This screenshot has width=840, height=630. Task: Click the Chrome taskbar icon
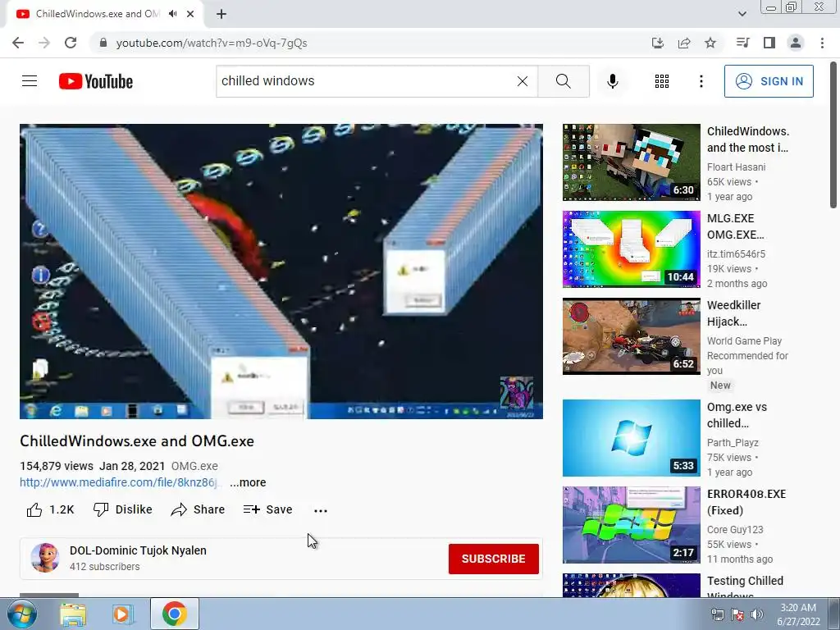click(175, 614)
